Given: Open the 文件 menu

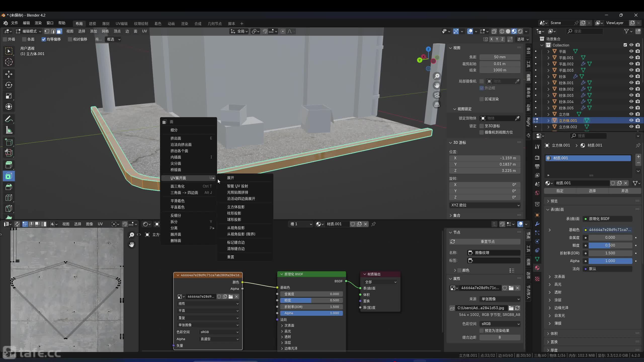Looking at the screenshot, I should pyautogui.click(x=14, y=23).
